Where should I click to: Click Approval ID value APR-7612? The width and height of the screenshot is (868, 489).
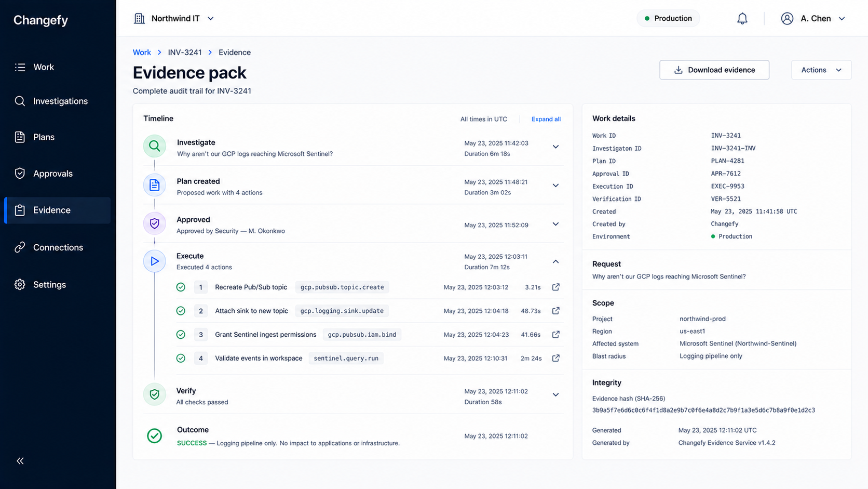pos(726,174)
